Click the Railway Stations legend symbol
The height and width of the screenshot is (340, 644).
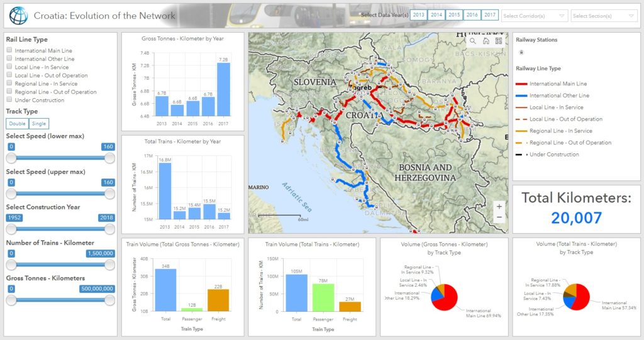tap(521, 52)
